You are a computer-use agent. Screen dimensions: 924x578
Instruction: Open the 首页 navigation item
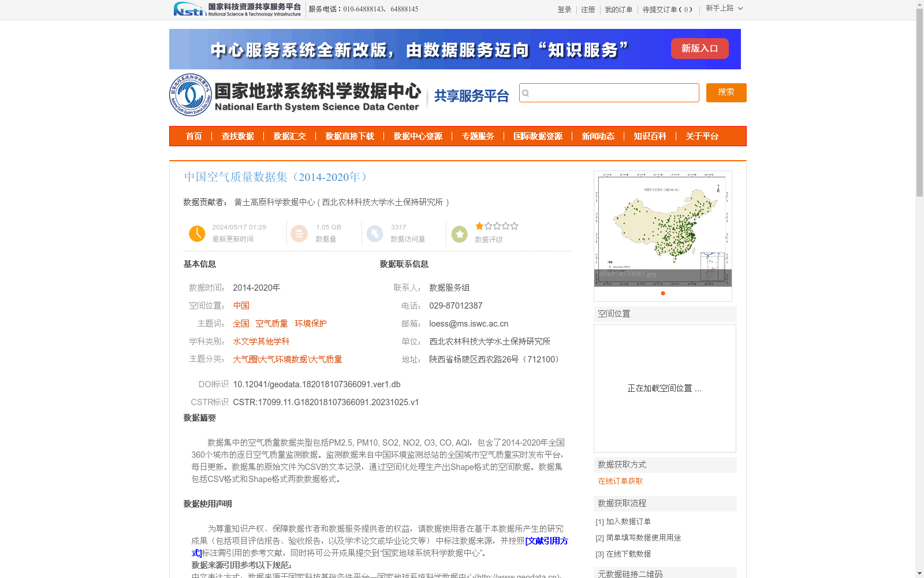pos(193,136)
